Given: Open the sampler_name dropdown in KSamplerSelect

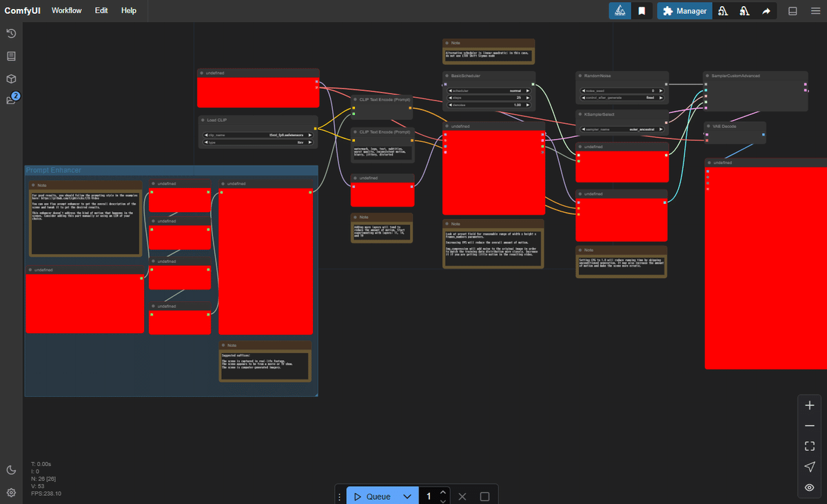Looking at the screenshot, I should 622,129.
